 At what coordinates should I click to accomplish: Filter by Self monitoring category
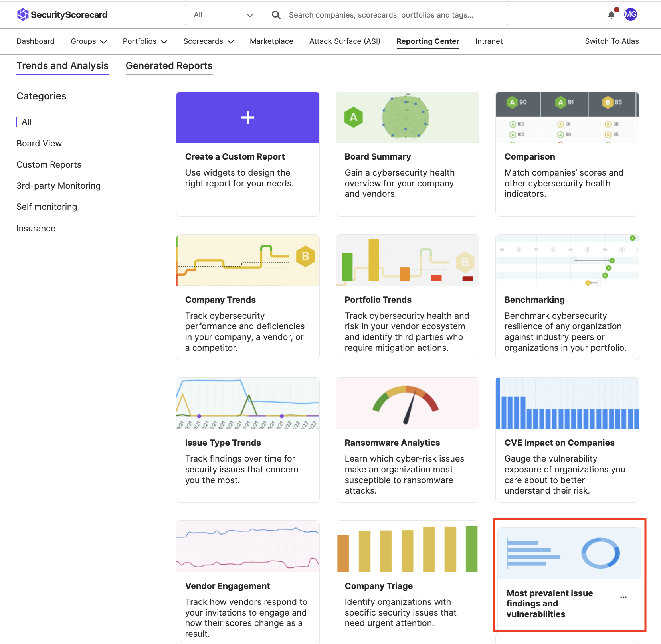47,207
